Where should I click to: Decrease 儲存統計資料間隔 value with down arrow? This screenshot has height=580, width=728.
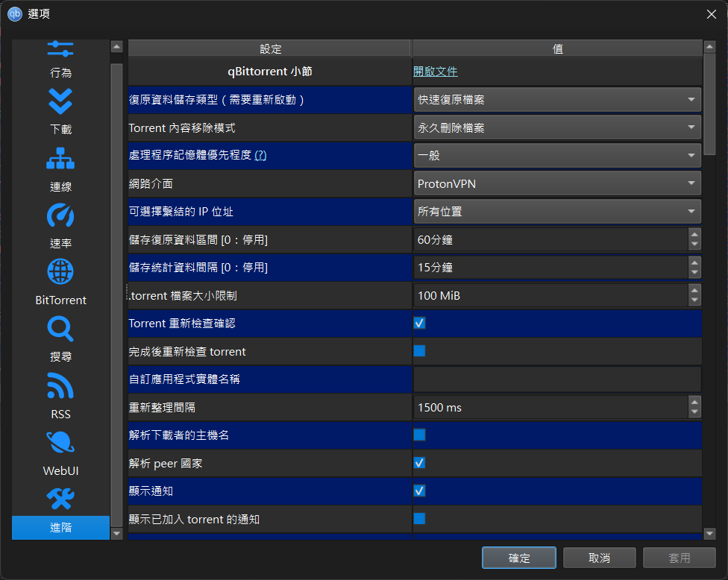click(694, 273)
